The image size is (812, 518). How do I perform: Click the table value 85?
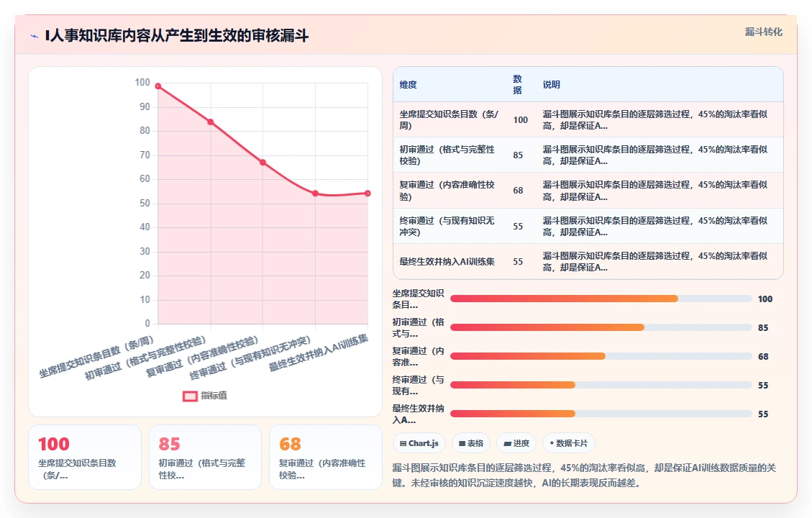pos(518,155)
